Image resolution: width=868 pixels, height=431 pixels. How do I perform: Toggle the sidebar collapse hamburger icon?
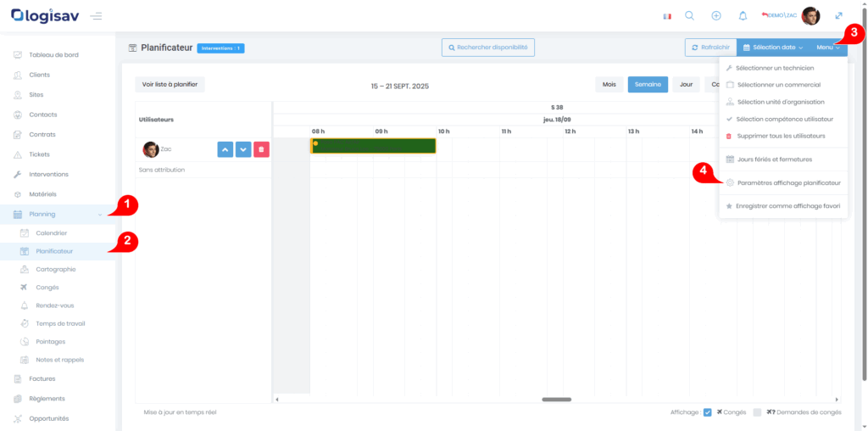tap(96, 16)
